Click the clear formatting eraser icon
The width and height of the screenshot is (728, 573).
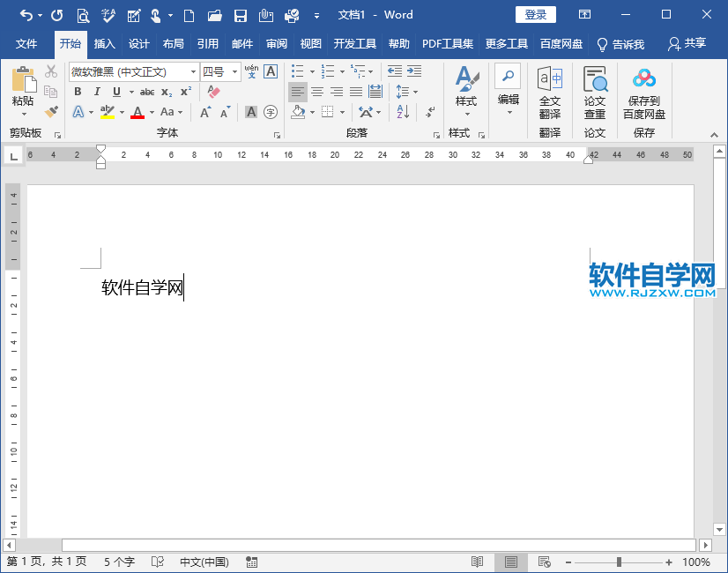point(212,92)
